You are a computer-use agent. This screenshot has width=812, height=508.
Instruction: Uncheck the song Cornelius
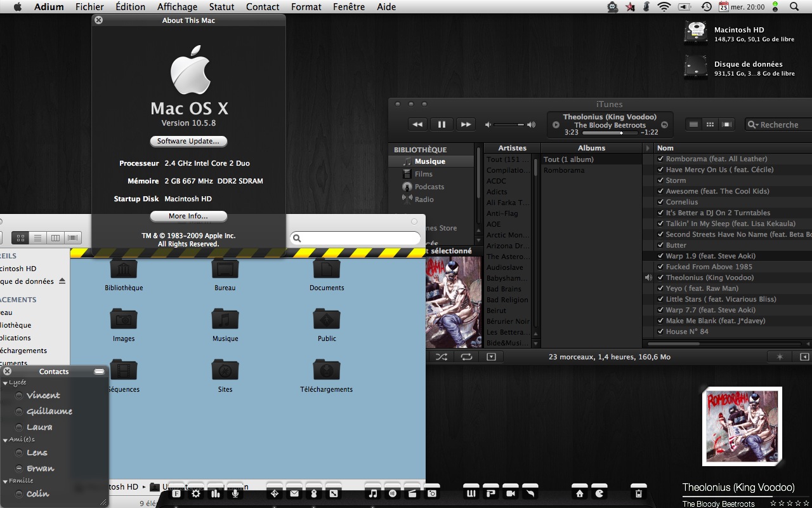660,202
